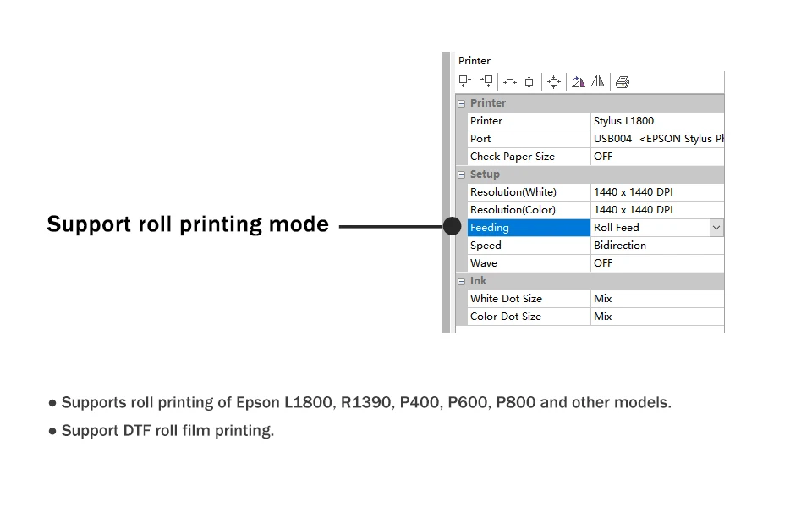Center image both ways with crosshair icon

(553, 82)
